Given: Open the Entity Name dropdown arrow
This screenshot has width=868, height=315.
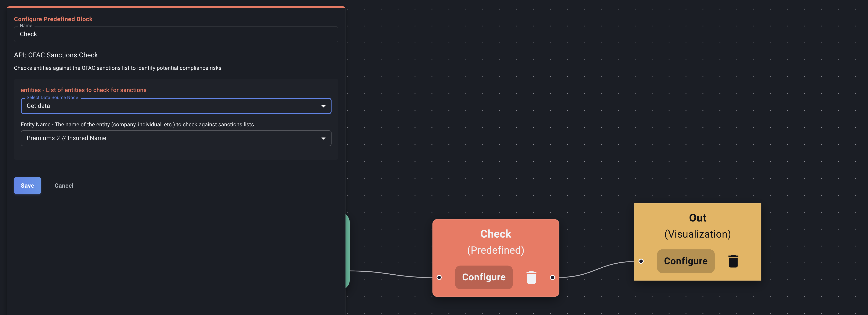Looking at the screenshot, I should point(323,138).
